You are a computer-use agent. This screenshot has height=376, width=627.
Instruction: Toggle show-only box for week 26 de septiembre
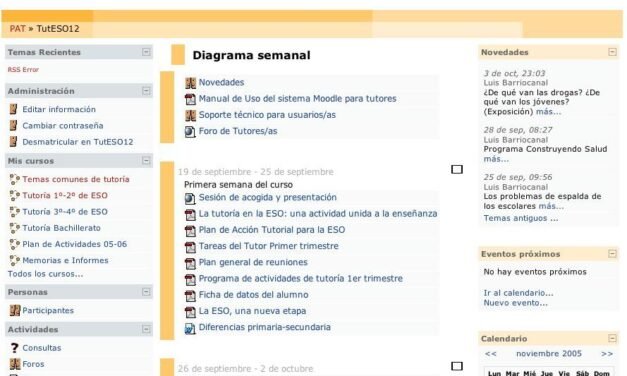tap(457, 366)
